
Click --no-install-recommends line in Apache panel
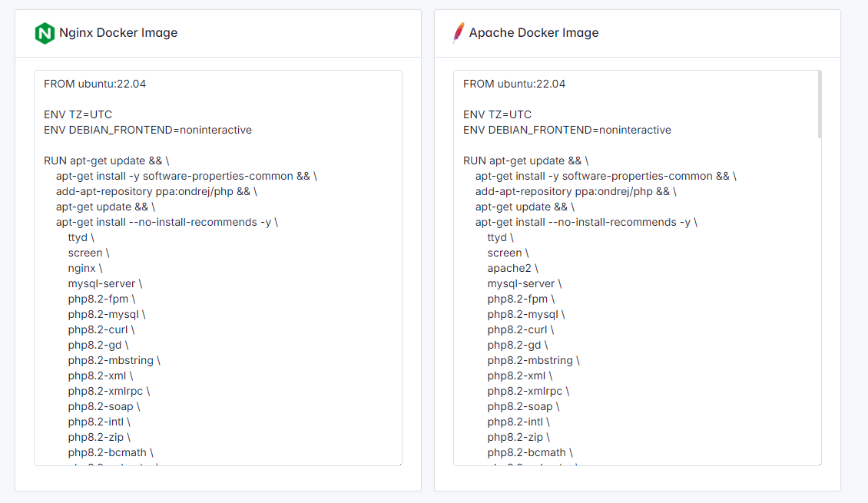(x=586, y=223)
